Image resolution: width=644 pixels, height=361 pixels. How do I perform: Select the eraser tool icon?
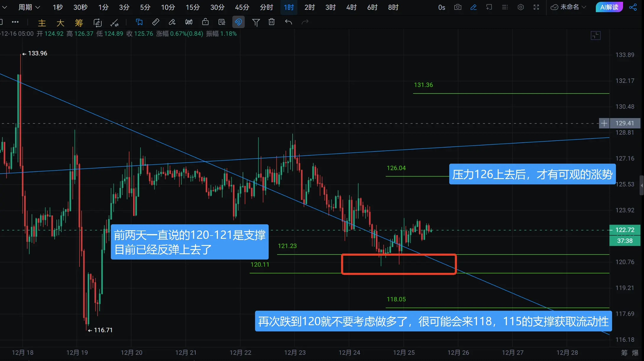click(x=172, y=22)
